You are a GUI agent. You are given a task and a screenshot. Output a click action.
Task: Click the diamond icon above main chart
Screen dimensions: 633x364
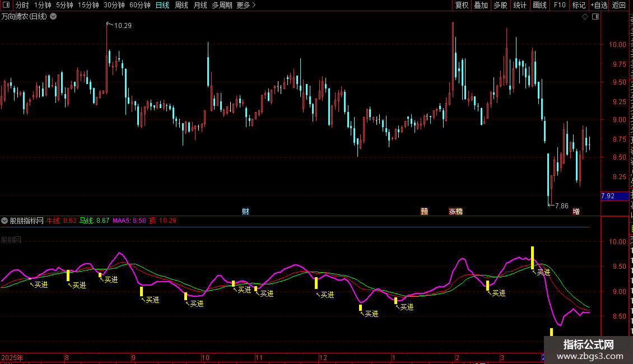point(585,17)
